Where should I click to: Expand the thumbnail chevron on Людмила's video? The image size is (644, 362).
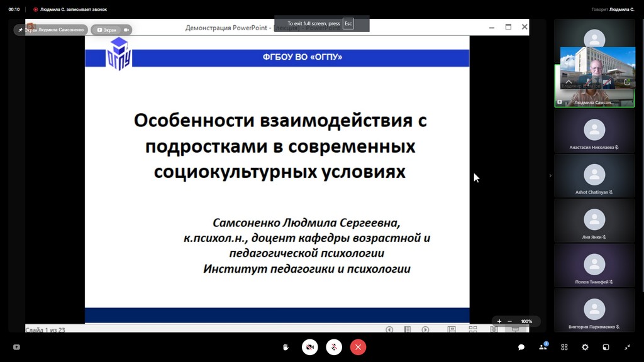tap(569, 82)
